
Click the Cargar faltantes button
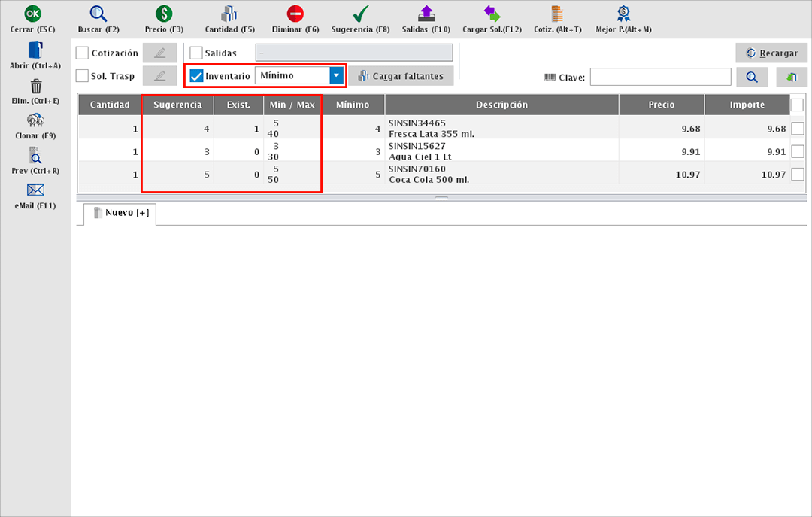tap(401, 76)
